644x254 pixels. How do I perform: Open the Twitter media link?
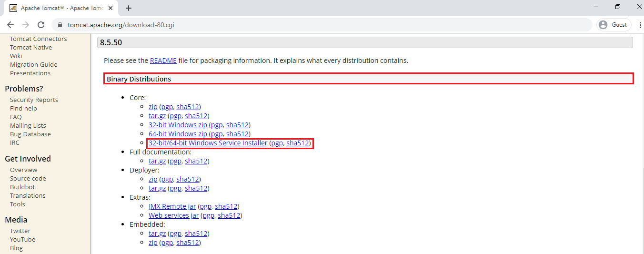coord(20,231)
